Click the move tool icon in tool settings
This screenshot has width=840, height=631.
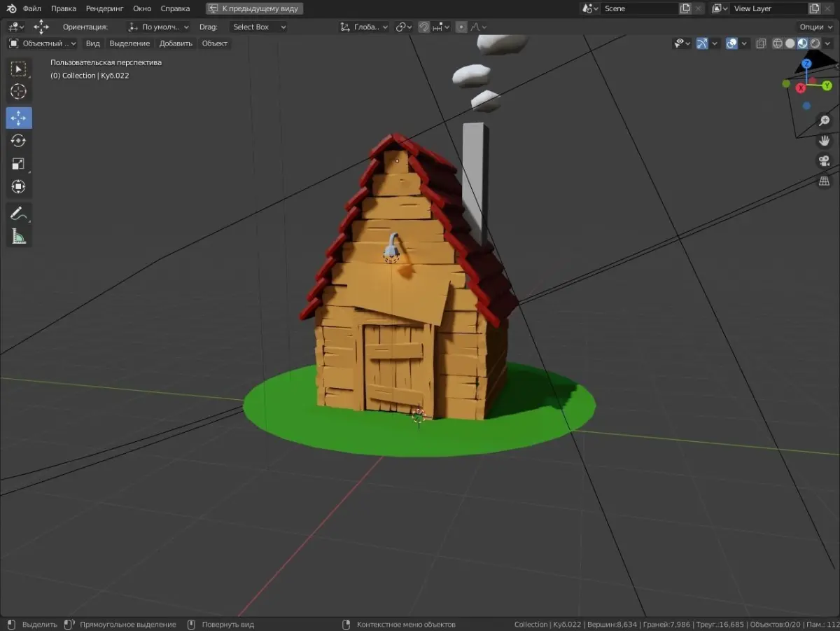click(x=41, y=27)
